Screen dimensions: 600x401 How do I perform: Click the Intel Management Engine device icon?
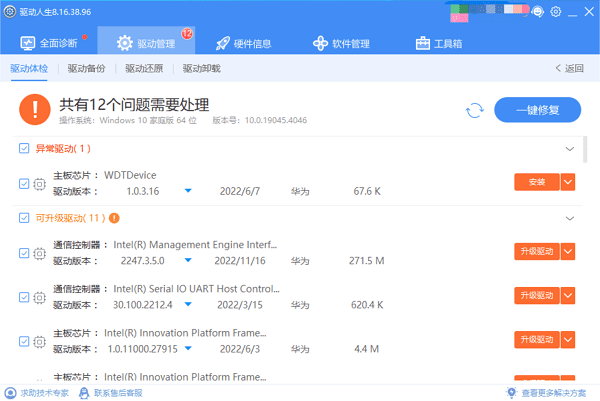pyautogui.click(x=40, y=253)
